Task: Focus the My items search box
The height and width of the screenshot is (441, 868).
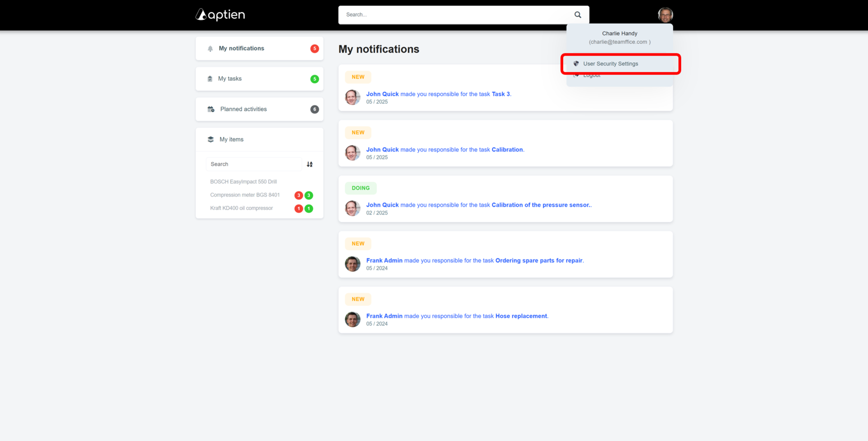Action: pyautogui.click(x=254, y=164)
